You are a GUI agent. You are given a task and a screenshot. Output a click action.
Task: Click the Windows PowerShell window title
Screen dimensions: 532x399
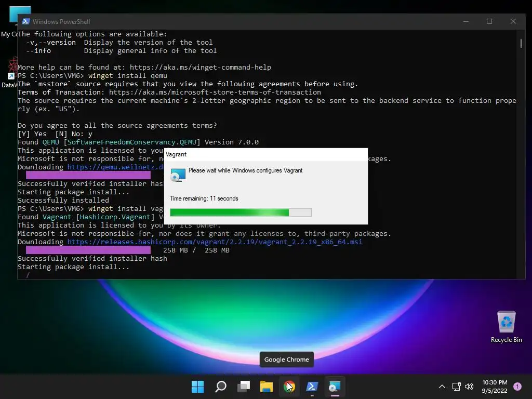click(x=61, y=21)
